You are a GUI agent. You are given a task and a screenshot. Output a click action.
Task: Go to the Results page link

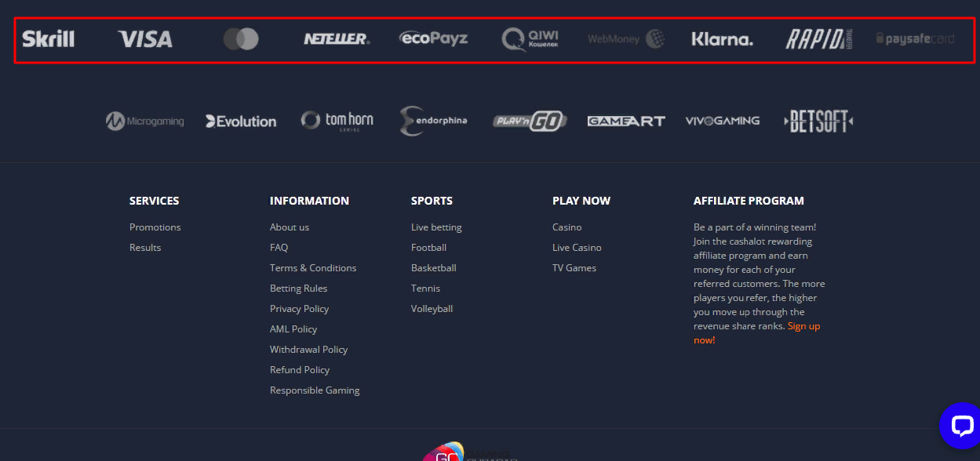(145, 248)
